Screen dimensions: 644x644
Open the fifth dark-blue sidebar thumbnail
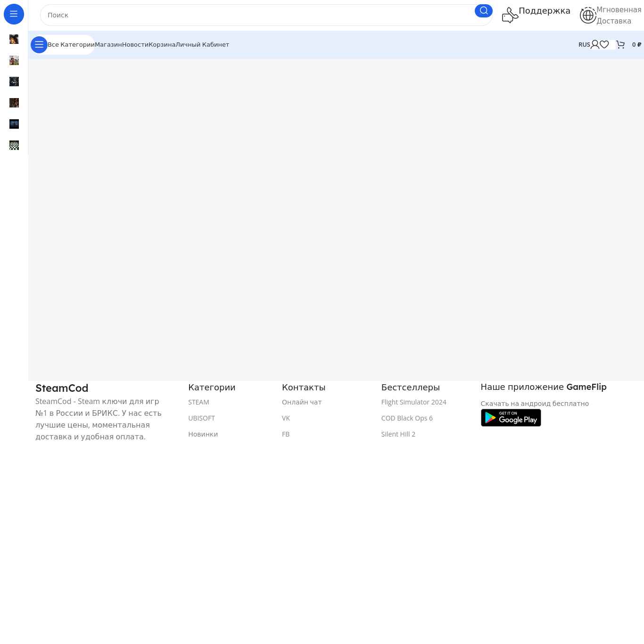point(14,124)
